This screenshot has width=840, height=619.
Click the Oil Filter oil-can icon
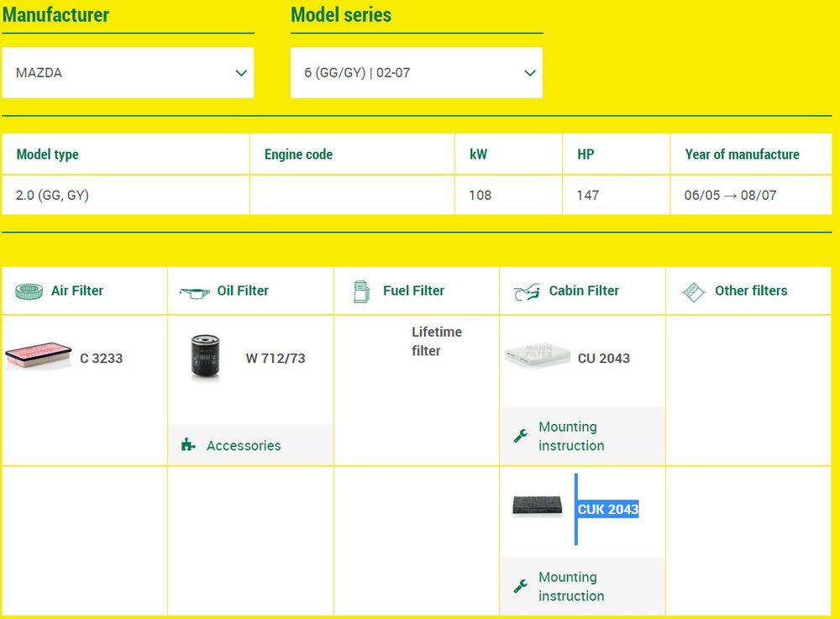pyautogui.click(x=195, y=292)
